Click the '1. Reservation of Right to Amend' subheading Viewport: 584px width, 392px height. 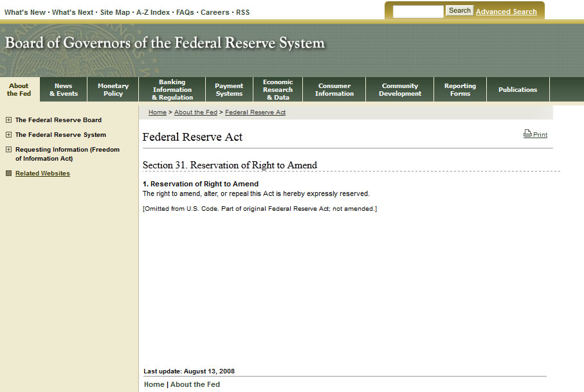pos(201,184)
